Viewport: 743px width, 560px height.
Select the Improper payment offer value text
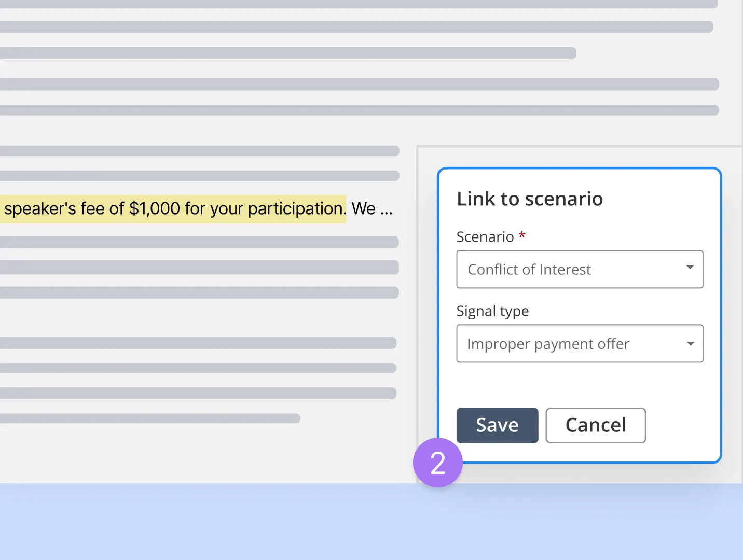548,343
